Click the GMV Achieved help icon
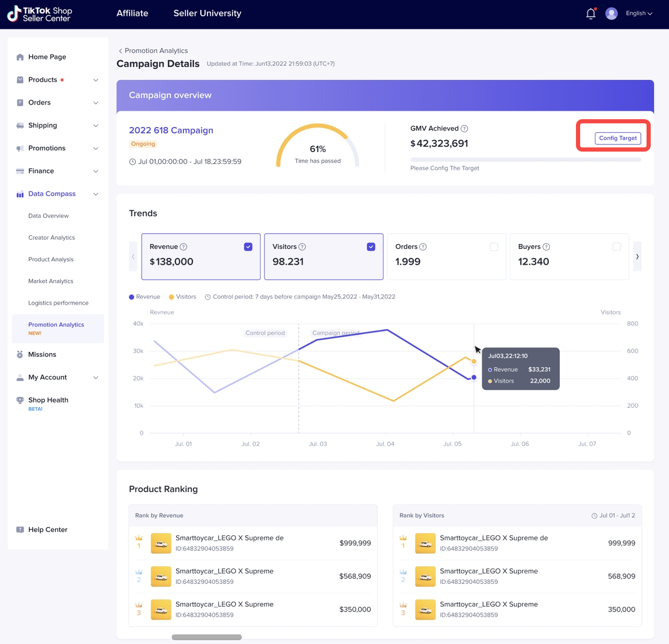 pyautogui.click(x=464, y=129)
